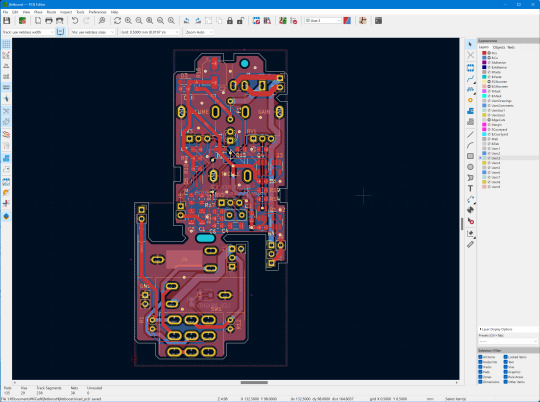This screenshot has width=540, height=402.
Task: Click the Lock items padlock icon
Action: click(x=230, y=21)
